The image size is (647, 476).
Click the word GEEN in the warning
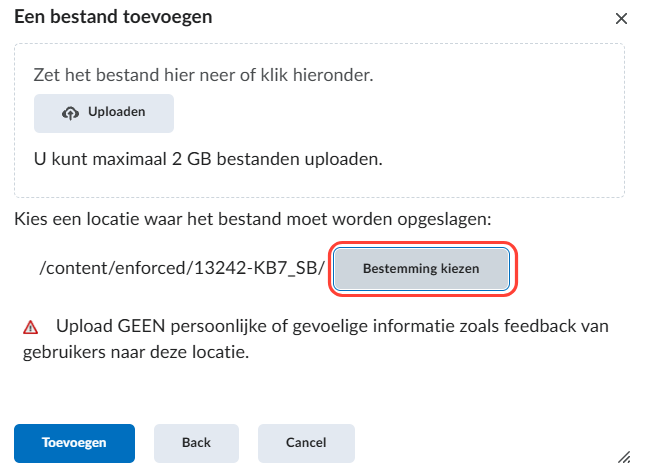point(142,326)
